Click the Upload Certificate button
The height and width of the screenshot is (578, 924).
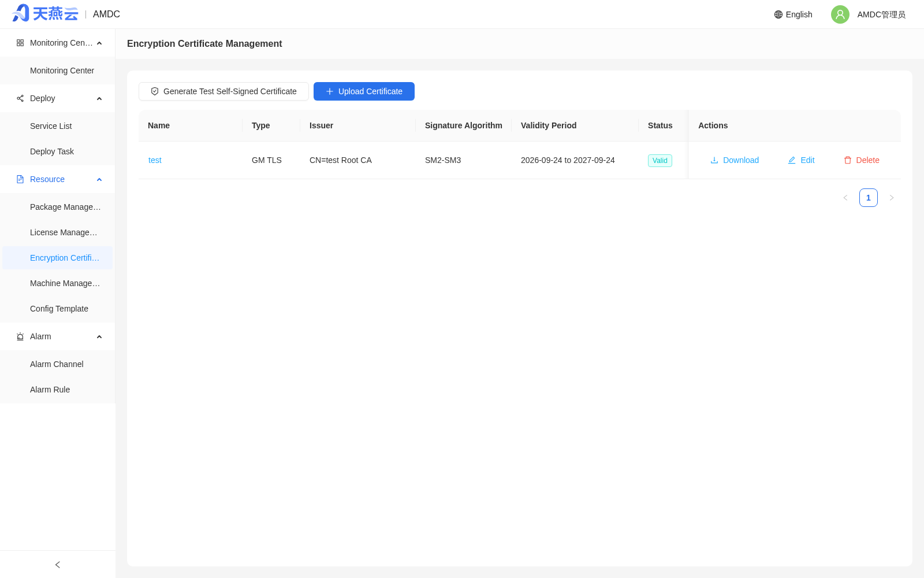364,91
